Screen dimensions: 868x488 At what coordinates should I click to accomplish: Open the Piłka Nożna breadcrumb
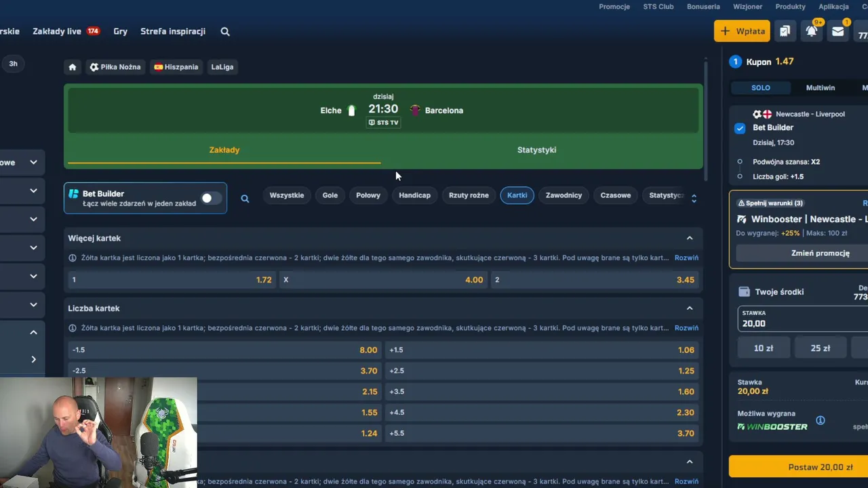click(x=115, y=67)
